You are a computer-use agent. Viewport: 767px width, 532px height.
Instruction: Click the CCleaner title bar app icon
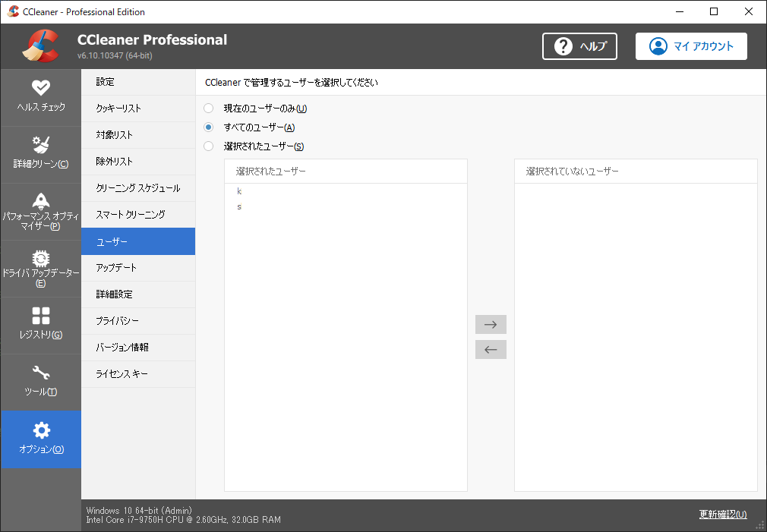click(x=13, y=11)
